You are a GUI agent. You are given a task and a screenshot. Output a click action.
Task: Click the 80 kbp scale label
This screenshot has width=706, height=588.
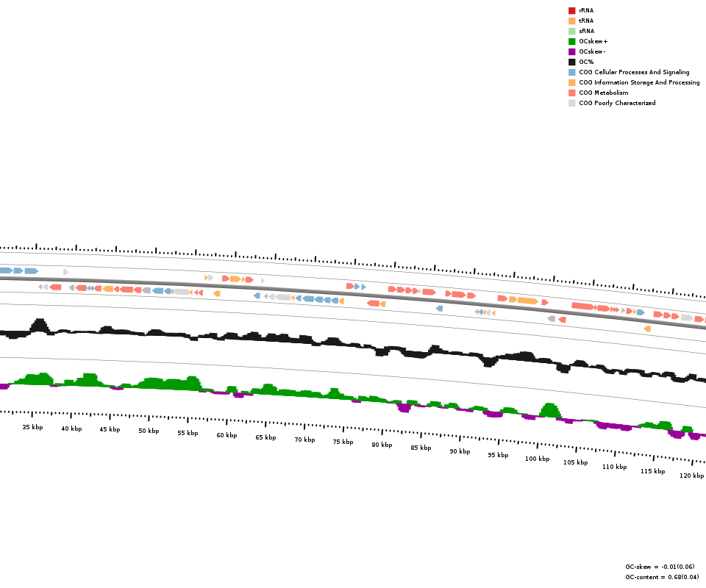coord(382,445)
